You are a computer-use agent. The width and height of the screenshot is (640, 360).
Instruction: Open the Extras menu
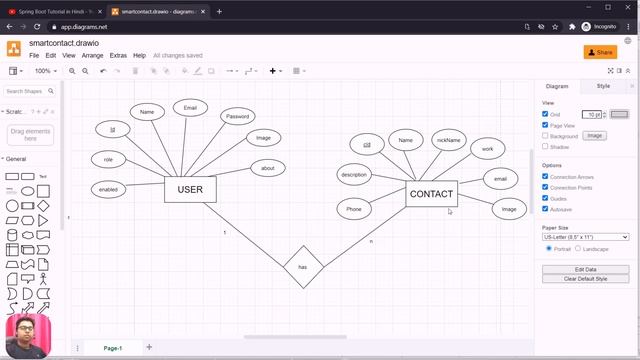click(118, 56)
